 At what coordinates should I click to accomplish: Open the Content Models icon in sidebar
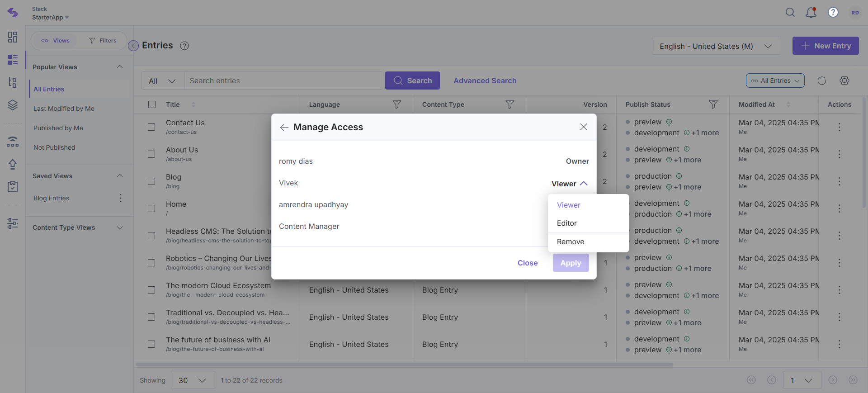pyautogui.click(x=13, y=82)
